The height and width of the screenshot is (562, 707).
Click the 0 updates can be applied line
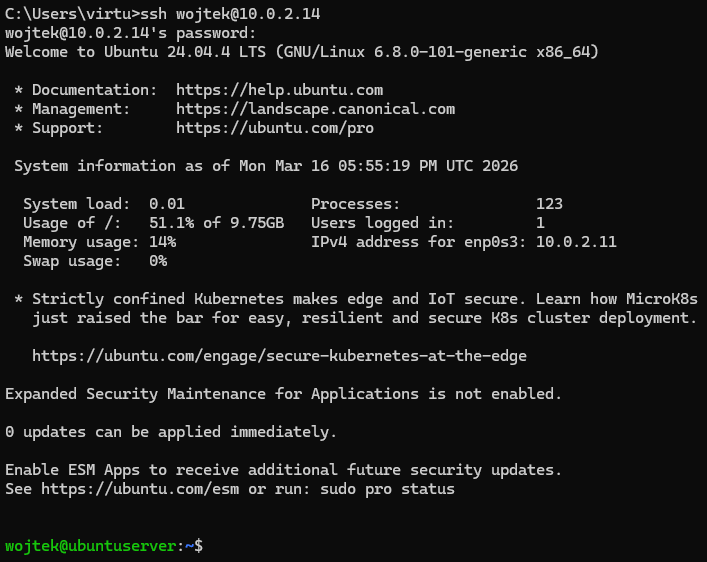click(x=171, y=432)
